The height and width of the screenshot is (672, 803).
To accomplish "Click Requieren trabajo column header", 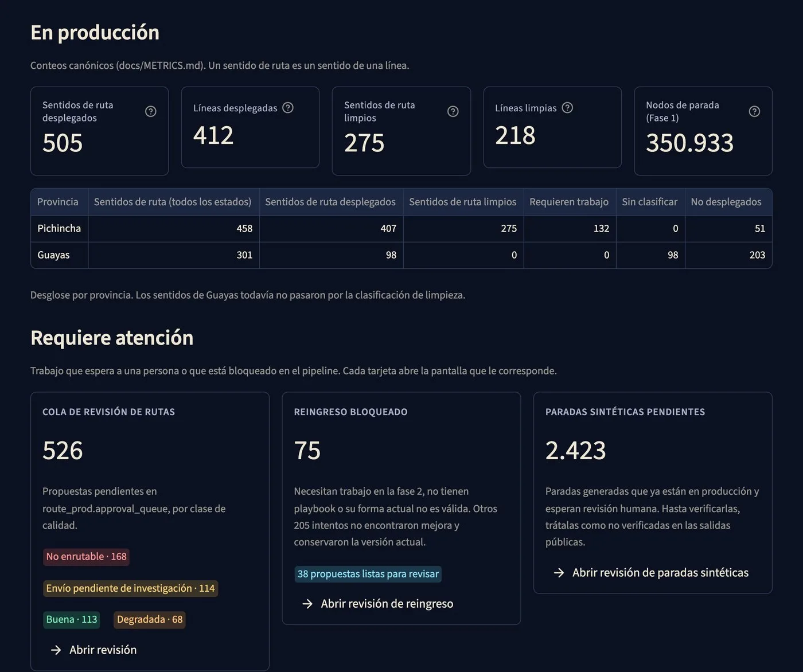I will point(569,202).
